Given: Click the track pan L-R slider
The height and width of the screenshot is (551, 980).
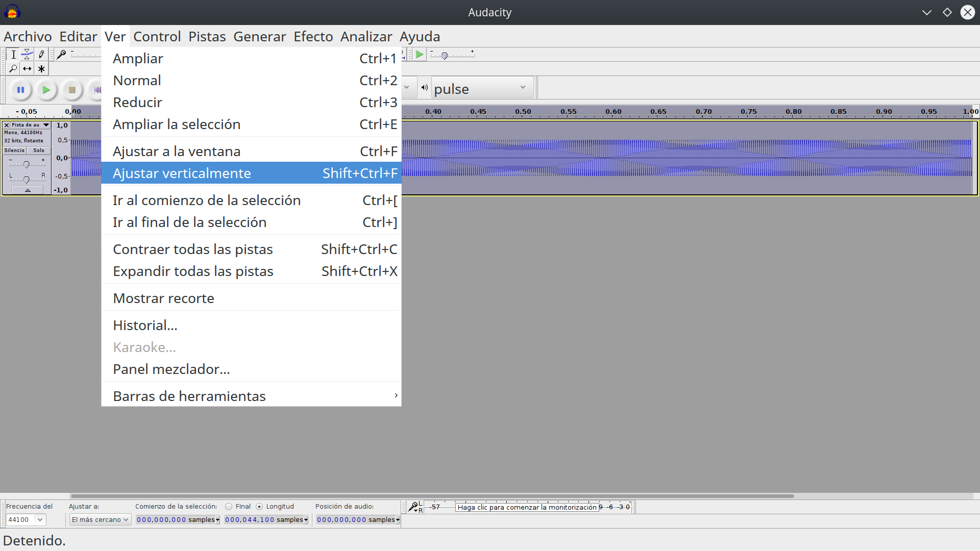Looking at the screenshot, I should pyautogui.click(x=27, y=179).
